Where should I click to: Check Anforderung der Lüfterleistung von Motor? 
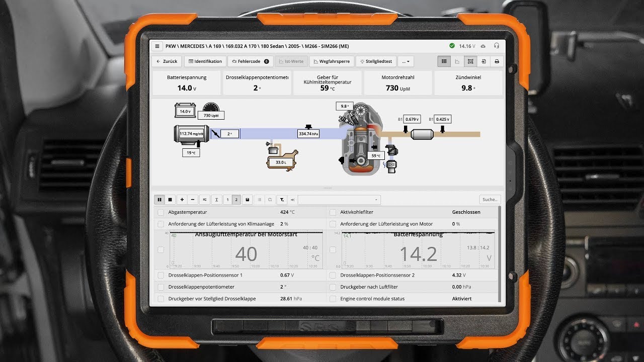[x=333, y=224]
